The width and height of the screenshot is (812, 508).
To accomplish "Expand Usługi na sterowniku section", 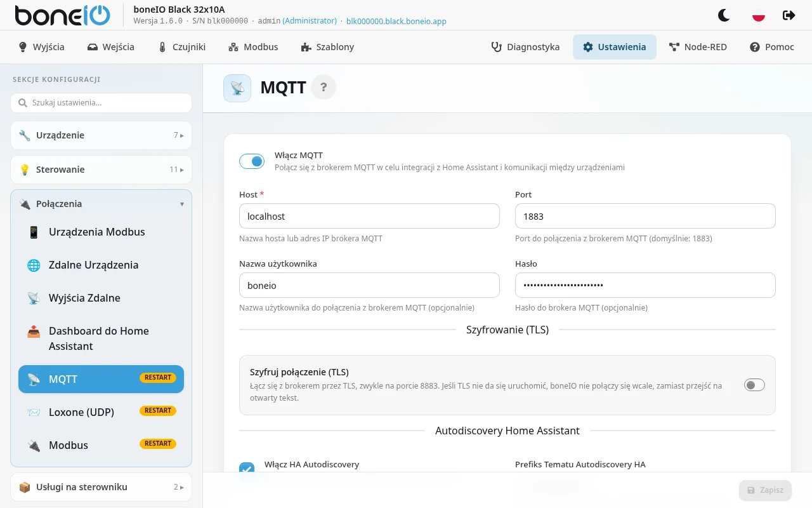I will point(101,487).
